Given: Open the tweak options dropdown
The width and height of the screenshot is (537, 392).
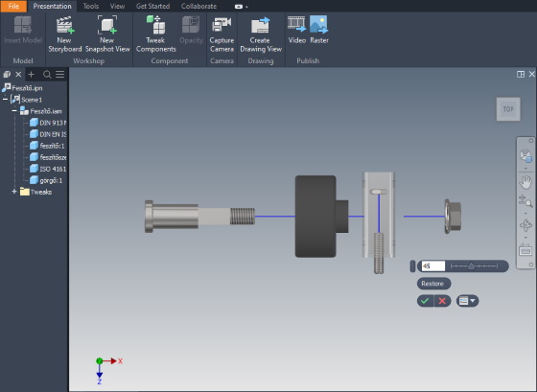Looking at the screenshot, I should (x=468, y=301).
